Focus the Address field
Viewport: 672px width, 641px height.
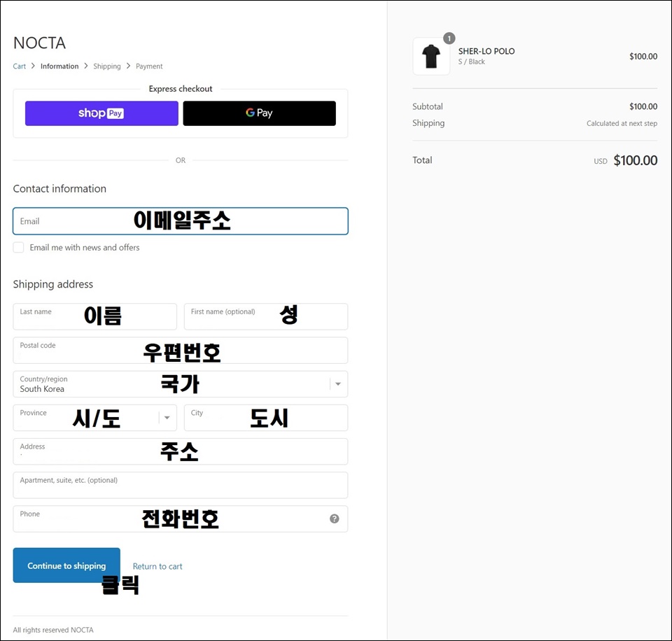tap(181, 451)
